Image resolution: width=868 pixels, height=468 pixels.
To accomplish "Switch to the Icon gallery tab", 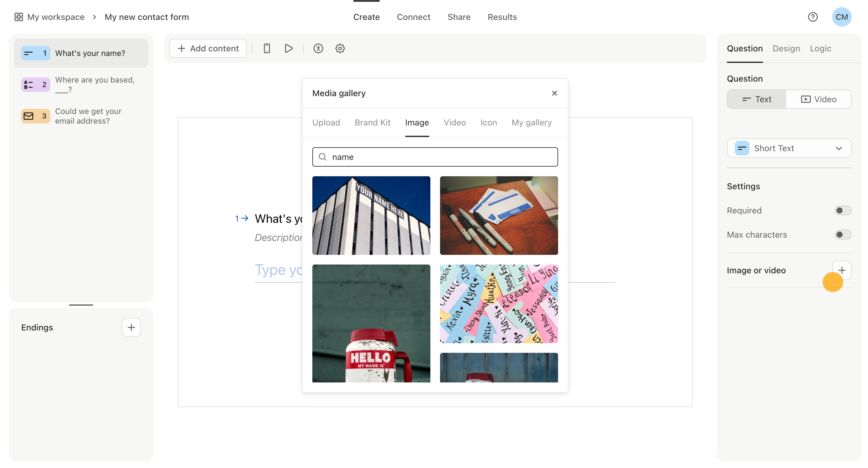I will point(488,122).
